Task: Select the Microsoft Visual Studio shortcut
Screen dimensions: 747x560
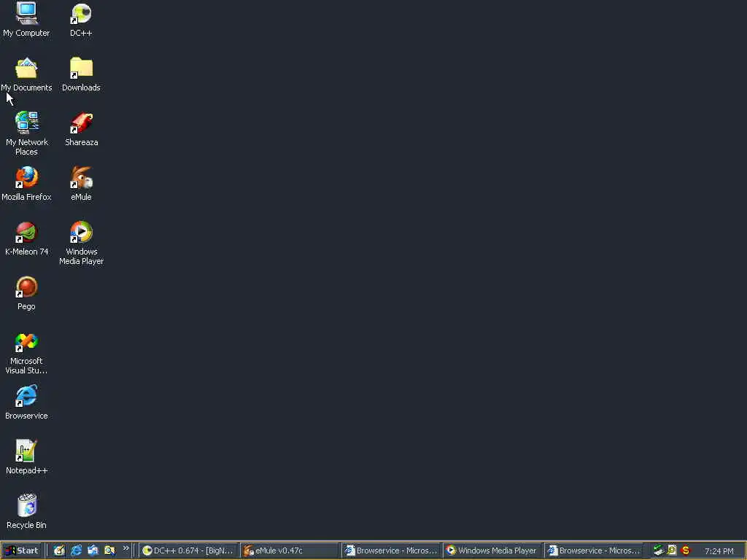Action: point(26,353)
